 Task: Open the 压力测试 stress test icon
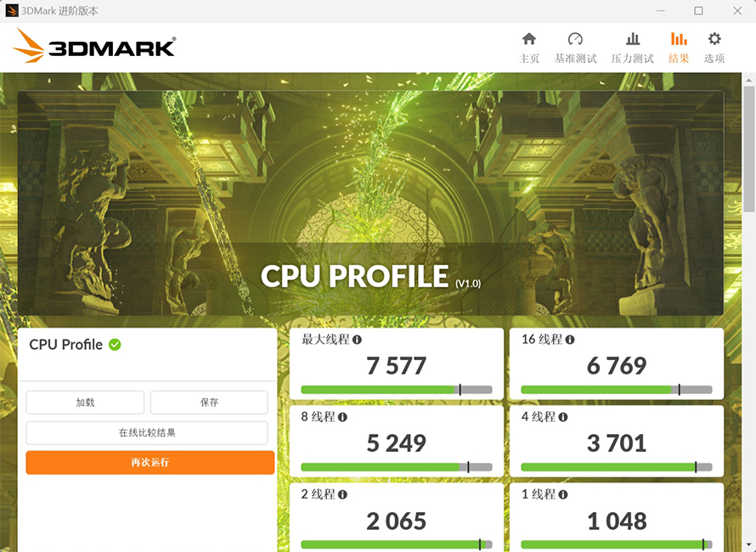click(x=633, y=38)
